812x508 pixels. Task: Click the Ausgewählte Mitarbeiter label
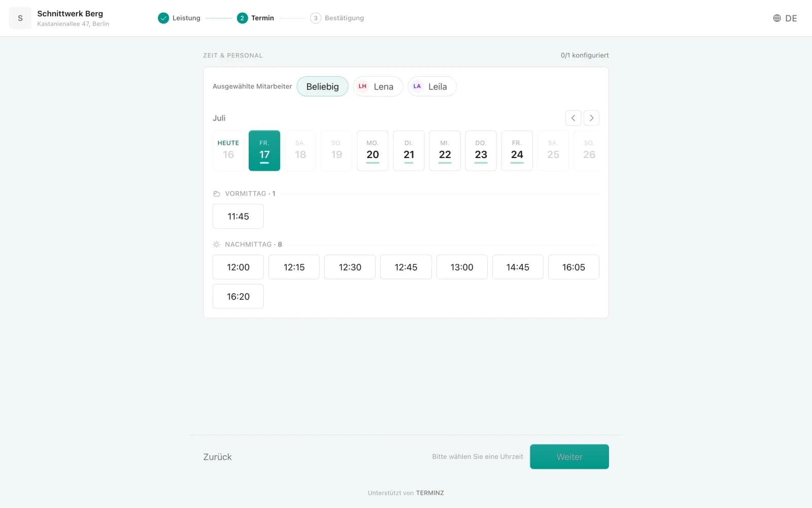(x=252, y=86)
